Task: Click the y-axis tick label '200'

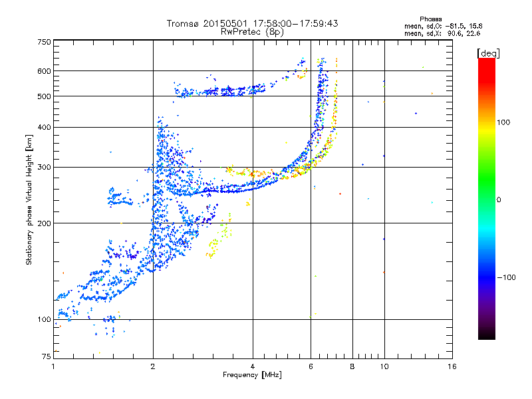Action: point(44,223)
